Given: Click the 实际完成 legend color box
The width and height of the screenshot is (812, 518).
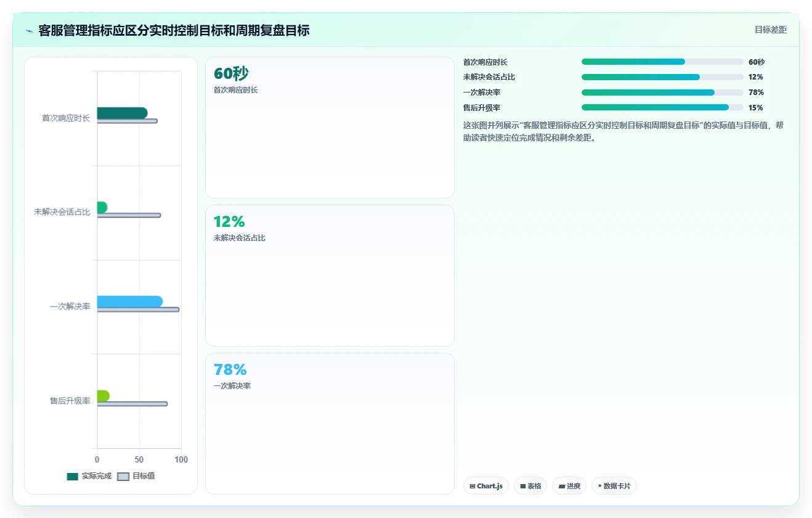Looking at the screenshot, I should (x=73, y=476).
